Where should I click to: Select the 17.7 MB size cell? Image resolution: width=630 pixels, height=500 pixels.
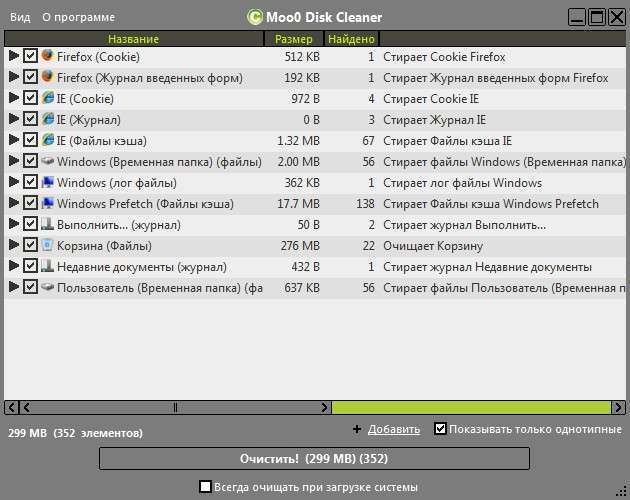point(299,204)
